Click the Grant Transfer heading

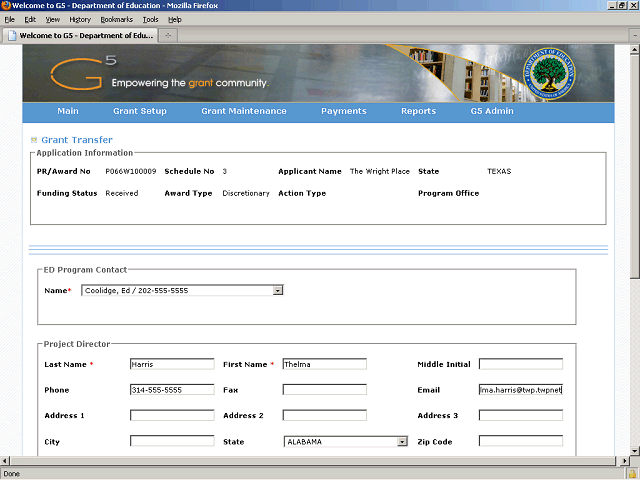pos(77,140)
